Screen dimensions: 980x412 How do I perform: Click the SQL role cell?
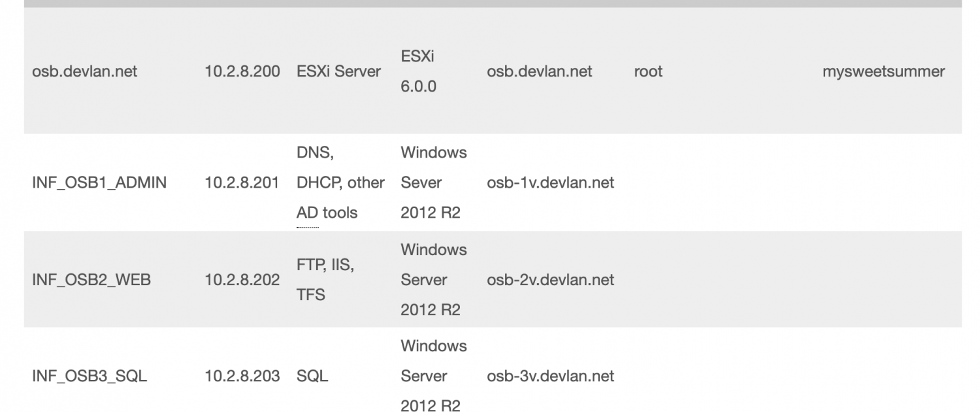312,376
